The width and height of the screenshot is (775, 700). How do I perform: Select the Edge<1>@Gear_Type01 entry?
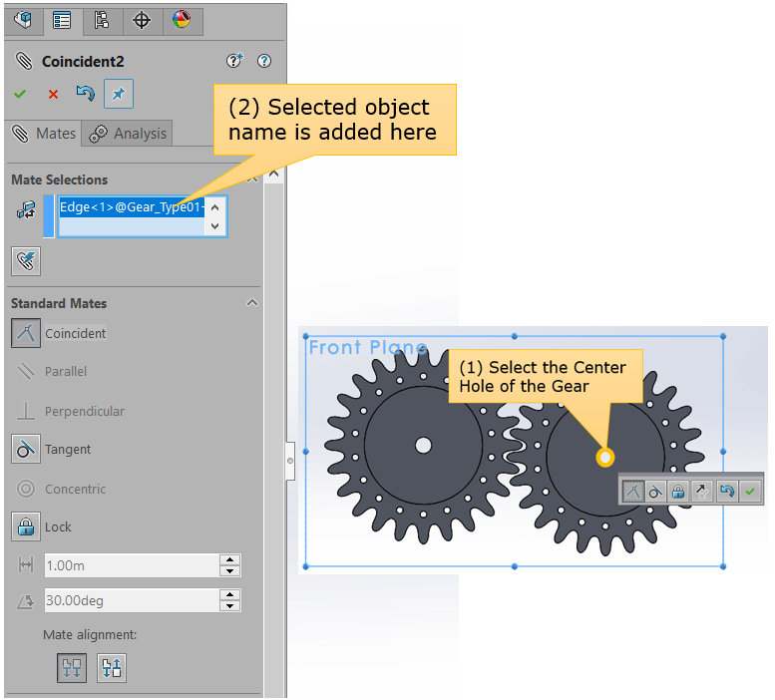[x=131, y=207]
